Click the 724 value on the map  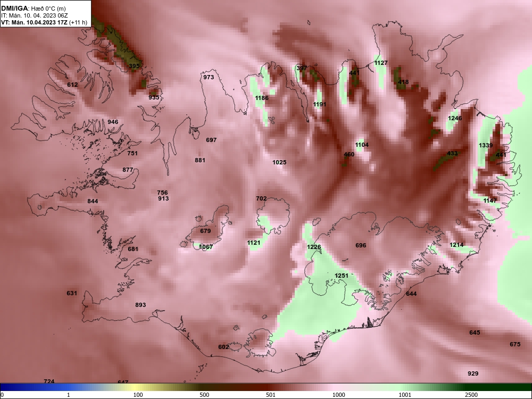(x=49, y=381)
